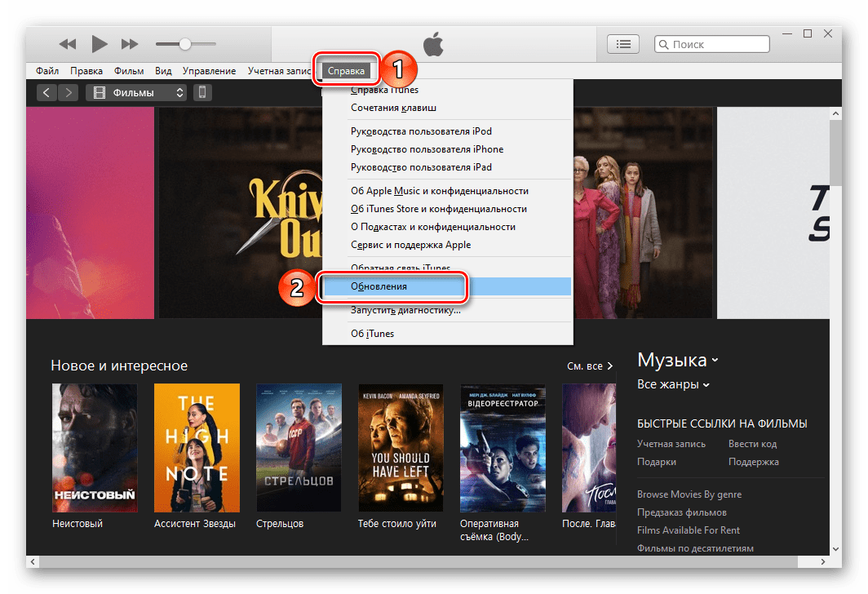Expand the Музыка category dropdown
The image size is (868, 594).
[678, 361]
